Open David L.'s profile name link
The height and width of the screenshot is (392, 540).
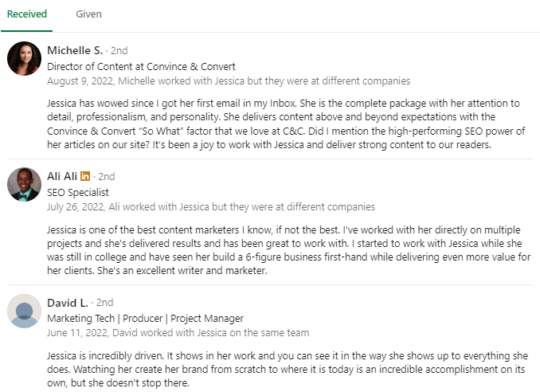coord(68,303)
